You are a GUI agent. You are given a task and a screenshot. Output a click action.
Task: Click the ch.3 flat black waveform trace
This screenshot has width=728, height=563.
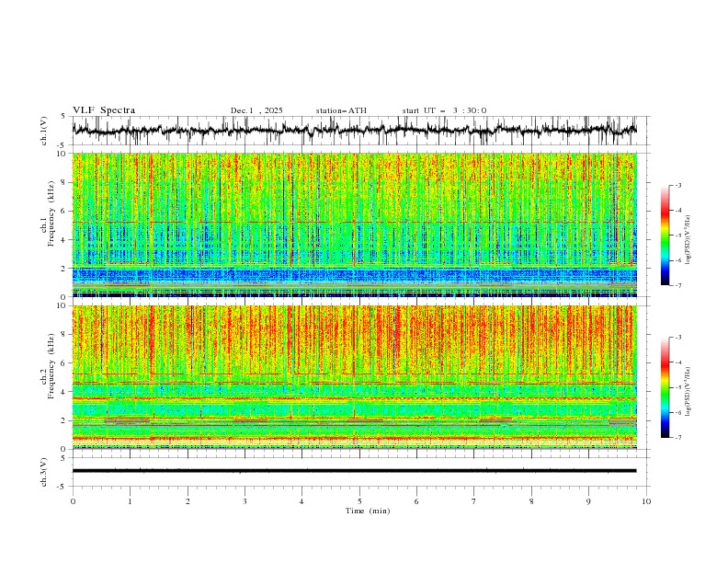pyautogui.click(x=355, y=471)
